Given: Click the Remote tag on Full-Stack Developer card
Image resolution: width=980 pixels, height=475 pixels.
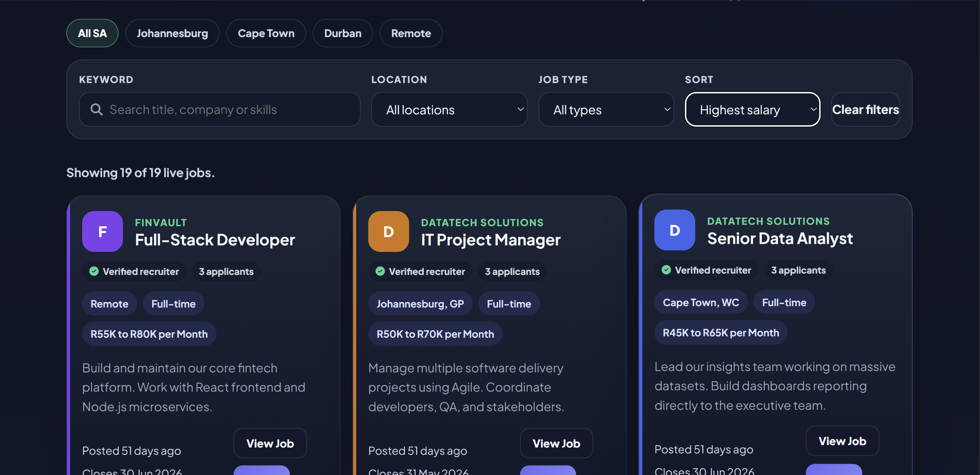Looking at the screenshot, I should coord(109,304).
